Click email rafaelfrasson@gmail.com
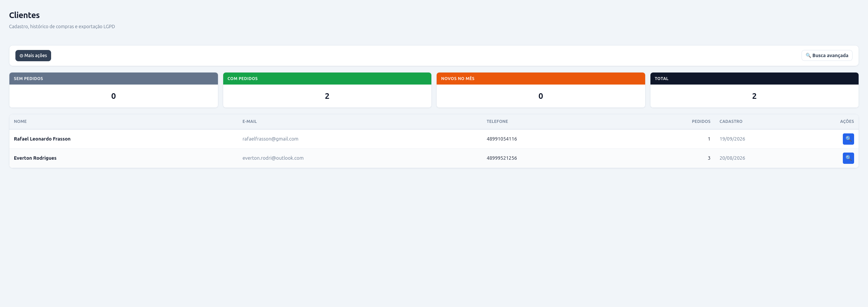This screenshot has width=868, height=307. [x=270, y=139]
